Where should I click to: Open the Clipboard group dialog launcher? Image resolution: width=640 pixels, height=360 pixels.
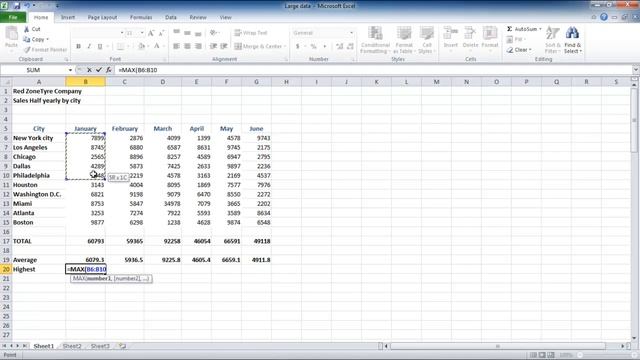pyautogui.click(x=66, y=60)
